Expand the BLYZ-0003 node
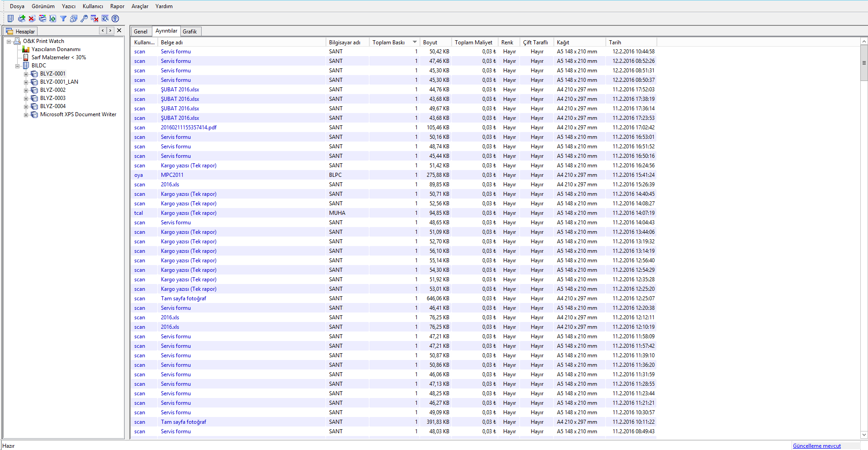The width and height of the screenshot is (868, 450). point(26,99)
